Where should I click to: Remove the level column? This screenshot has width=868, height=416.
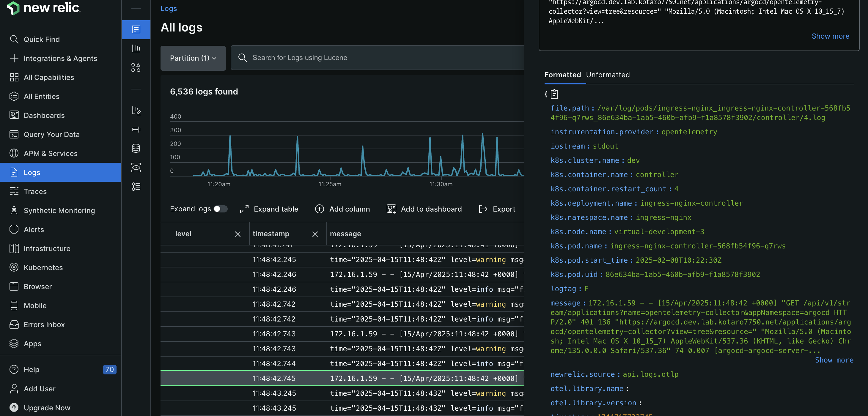(238, 234)
